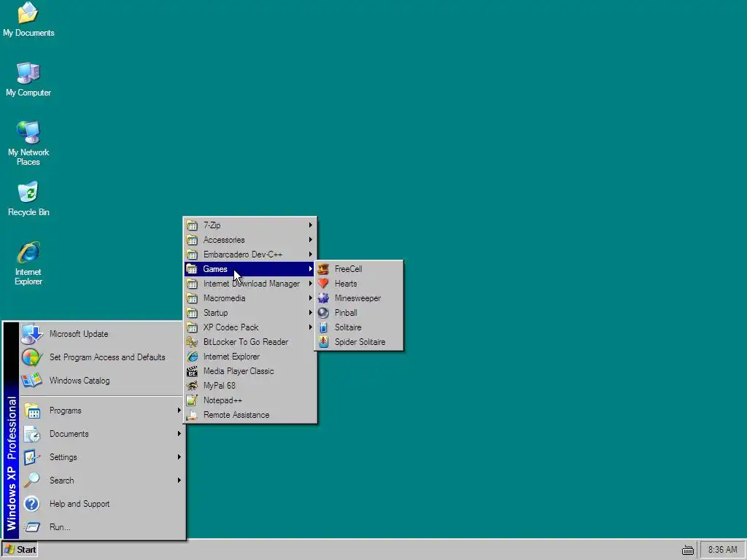The image size is (747, 560).
Task: Click the Macromedia folder label
Action: pyautogui.click(x=224, y=298)
